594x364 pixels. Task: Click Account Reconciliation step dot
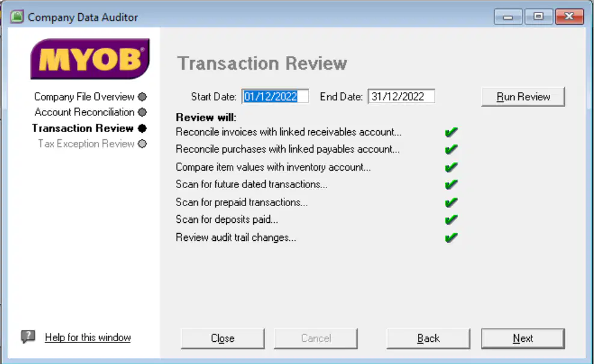point(142,112)
